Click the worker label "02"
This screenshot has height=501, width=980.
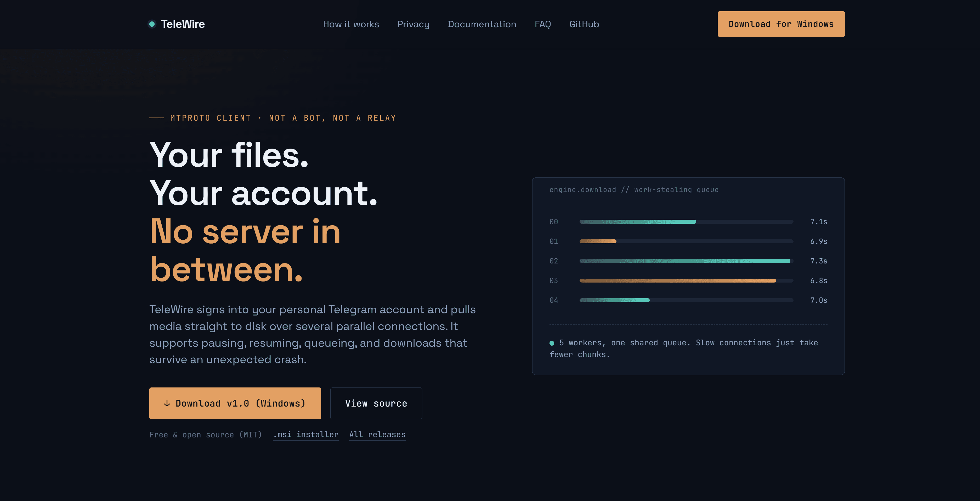click(x=553, y=261)
